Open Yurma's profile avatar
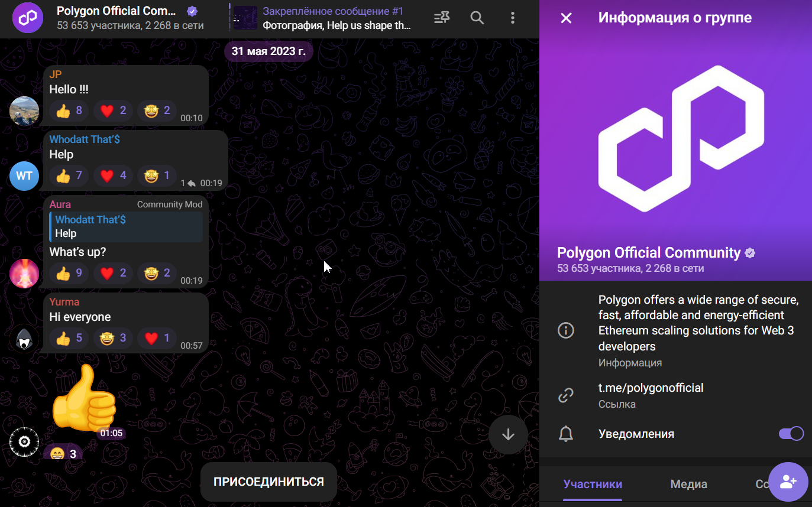812x507 pixels. (x=24, y=339)
